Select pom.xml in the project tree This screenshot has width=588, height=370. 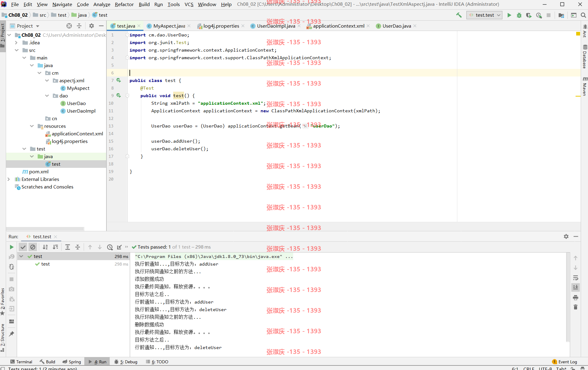[x=39, y=171]
